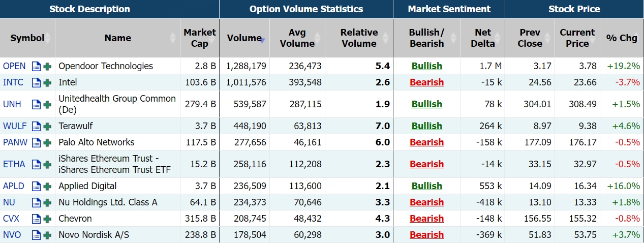The height and width of the screenshot is (243, 644).
Task: Add APLD with green plus icon
Action: pyautogui.click(x=47, y=186)
